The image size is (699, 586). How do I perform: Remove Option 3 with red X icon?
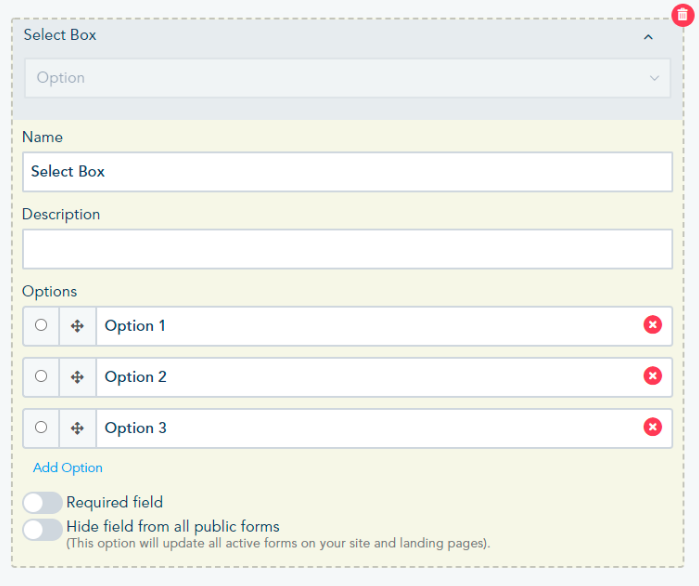coord(652,427)
